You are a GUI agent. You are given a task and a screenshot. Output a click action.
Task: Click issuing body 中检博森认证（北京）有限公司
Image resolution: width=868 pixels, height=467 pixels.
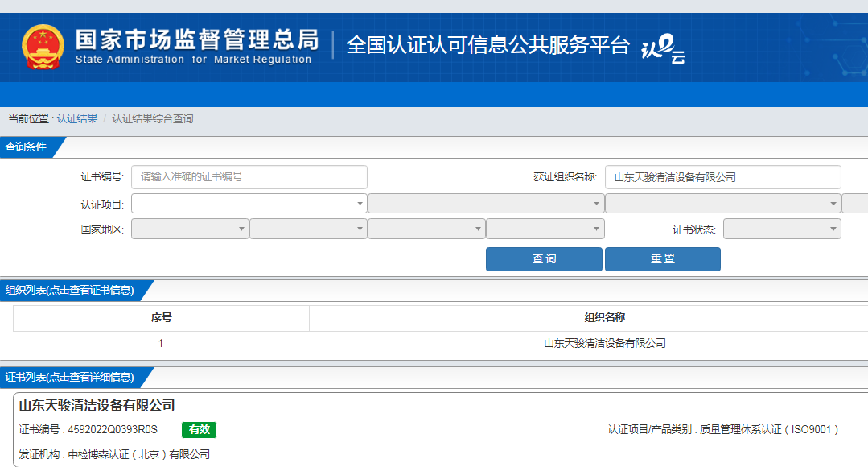click(139, 454)
